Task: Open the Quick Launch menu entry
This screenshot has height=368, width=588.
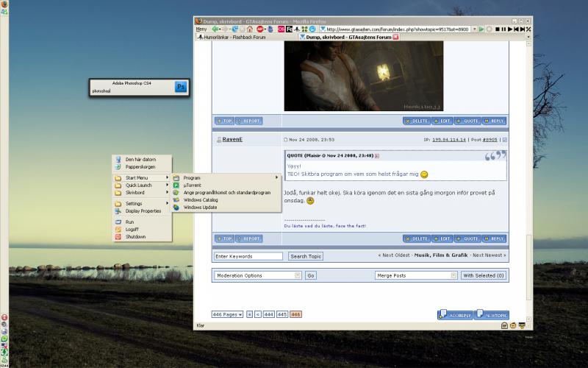Action: pyautogui.click(x=140, y=185)
